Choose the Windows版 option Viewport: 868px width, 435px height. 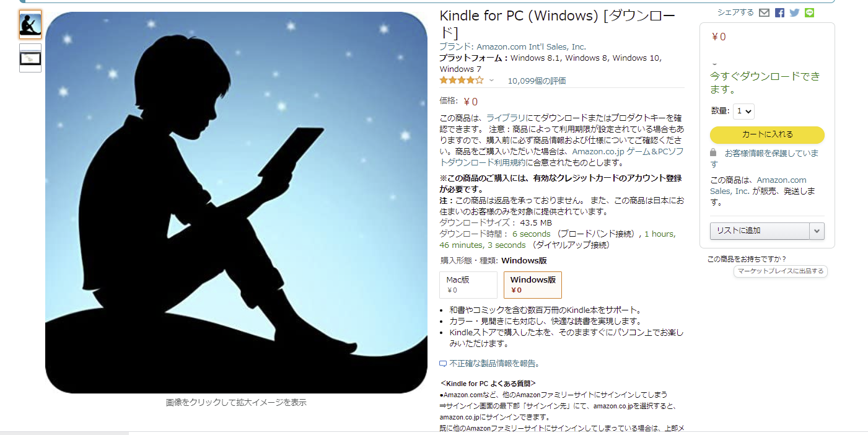tap(533, 285)
